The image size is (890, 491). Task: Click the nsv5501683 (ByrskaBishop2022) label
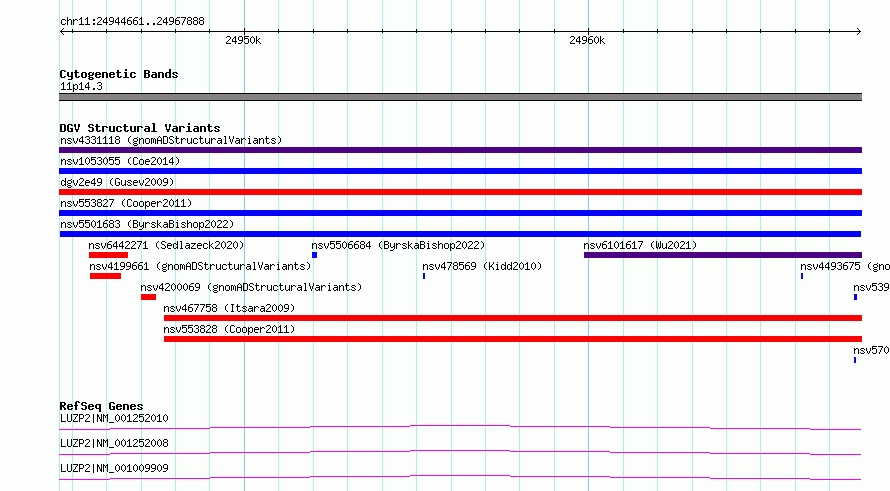click(147, 224)
